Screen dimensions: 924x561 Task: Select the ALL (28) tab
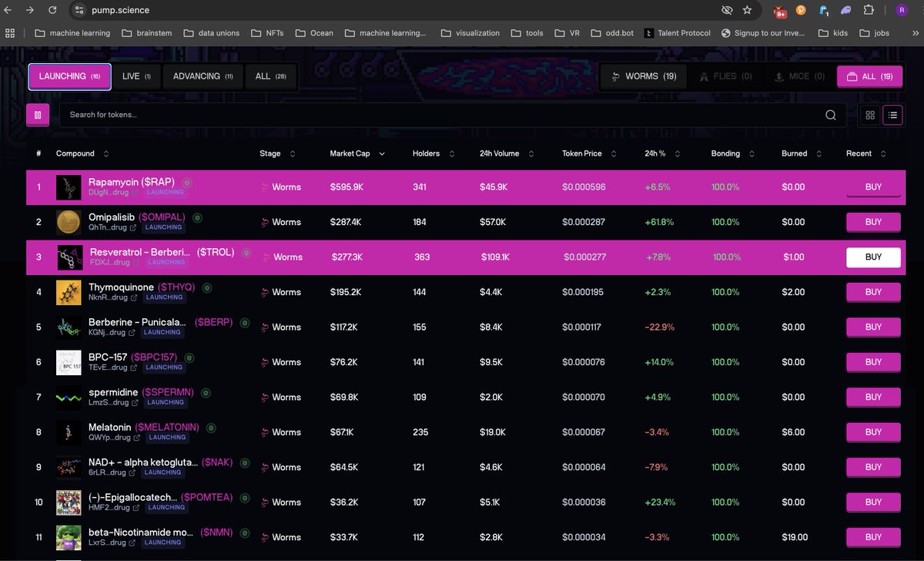[x=270, y=76]
